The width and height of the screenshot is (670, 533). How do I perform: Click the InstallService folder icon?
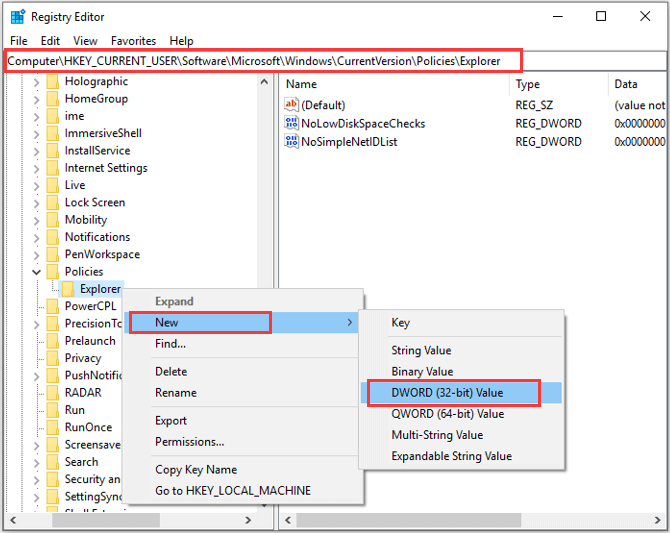coord(53,150)
